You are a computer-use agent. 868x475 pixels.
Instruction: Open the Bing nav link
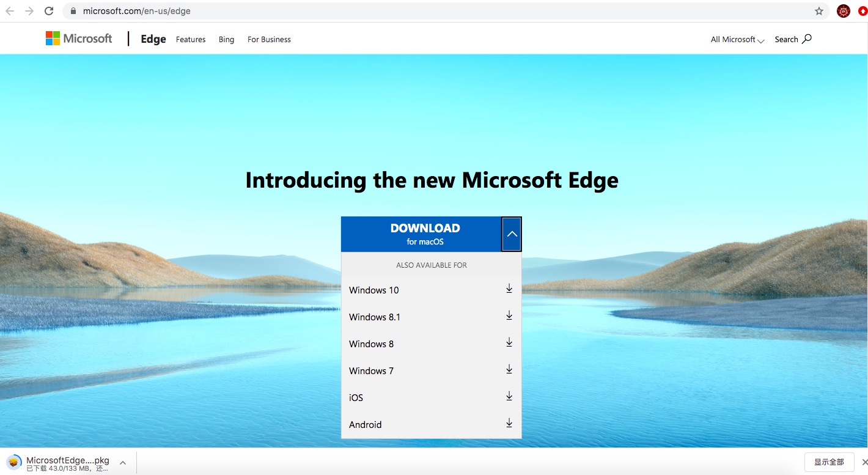click(226, 39)
